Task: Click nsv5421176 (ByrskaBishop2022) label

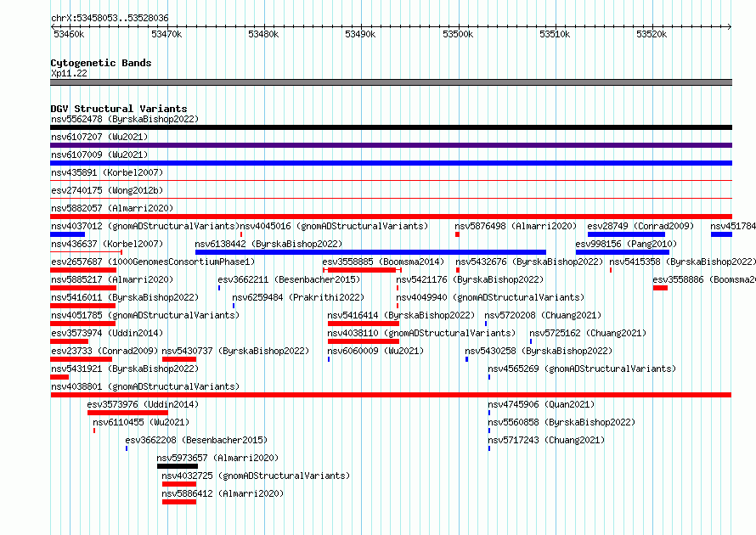Action: point(470,279)
